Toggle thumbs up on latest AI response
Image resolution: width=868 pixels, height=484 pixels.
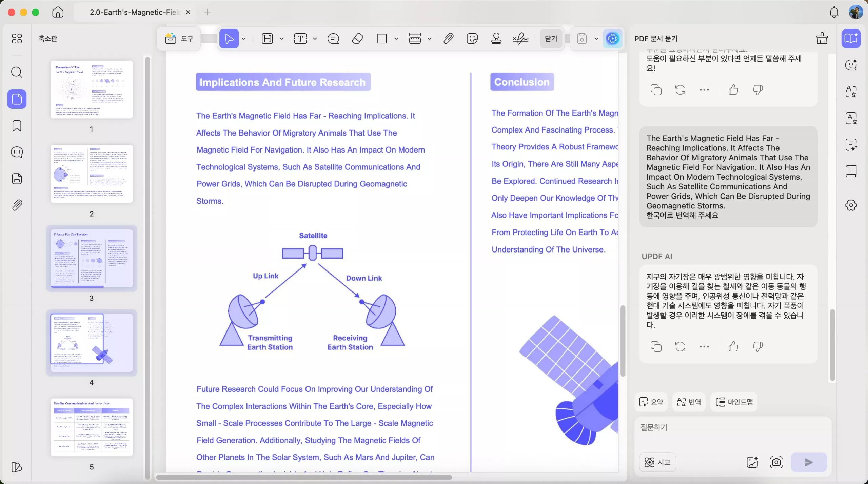733,346
